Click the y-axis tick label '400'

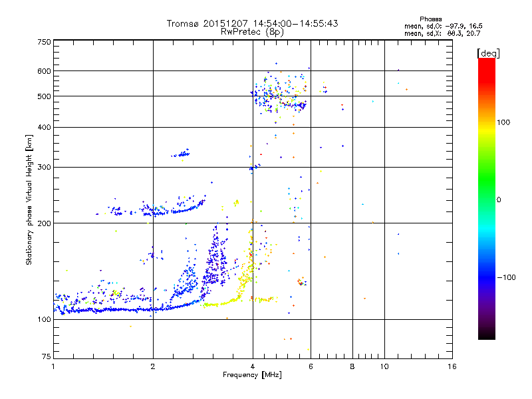[44, 128]
